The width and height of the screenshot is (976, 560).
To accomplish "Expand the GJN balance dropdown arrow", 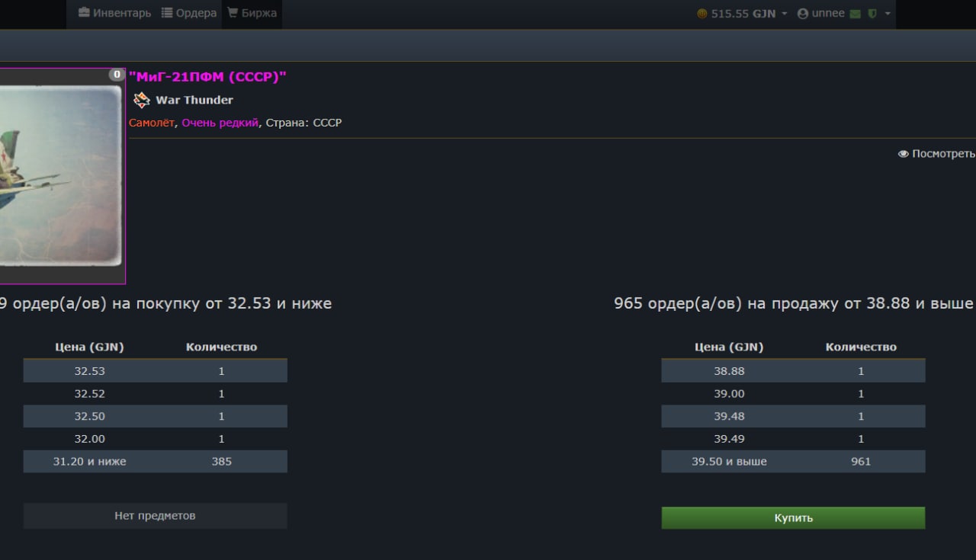I will (x=785, y=14).
